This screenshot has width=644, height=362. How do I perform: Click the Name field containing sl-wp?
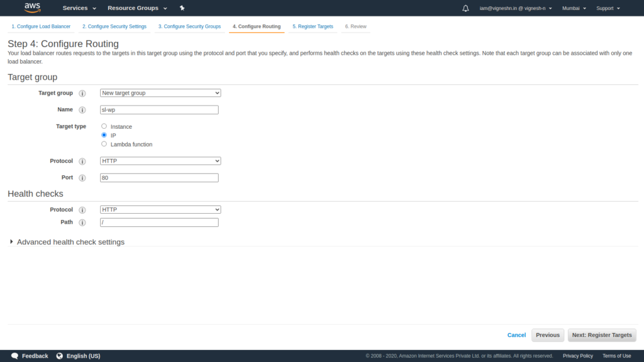(159, 110)
